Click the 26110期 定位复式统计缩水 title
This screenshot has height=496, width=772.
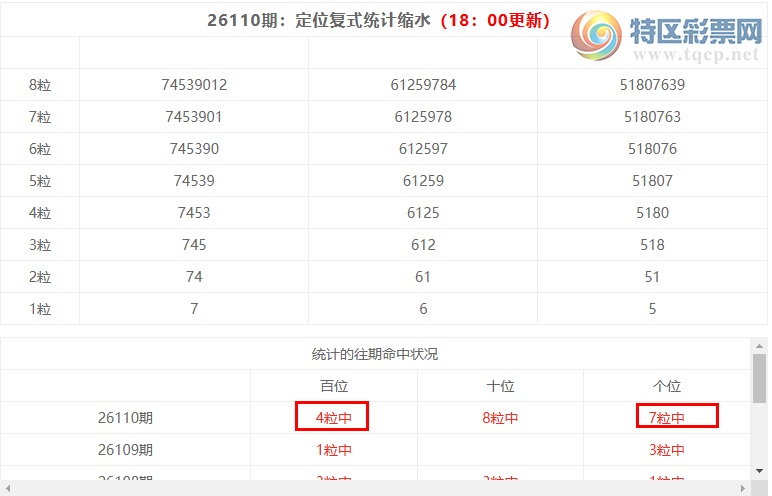(x=319, y=20)
